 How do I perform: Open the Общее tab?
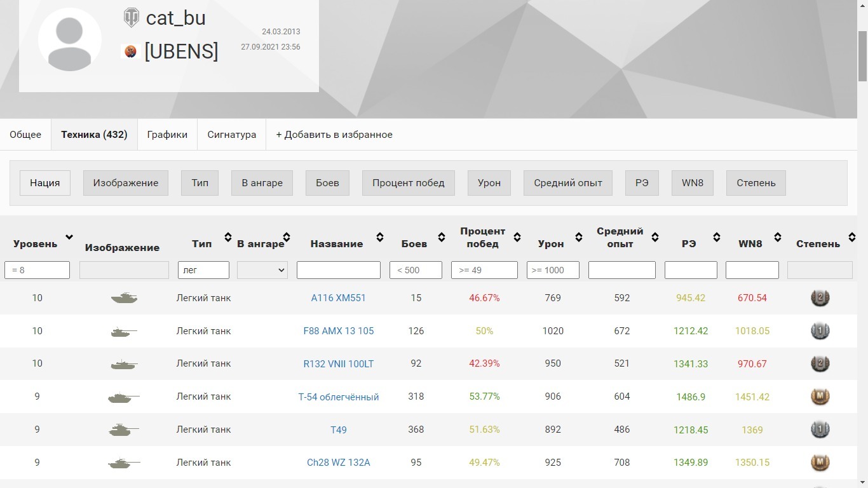click(x=25, y=135)
